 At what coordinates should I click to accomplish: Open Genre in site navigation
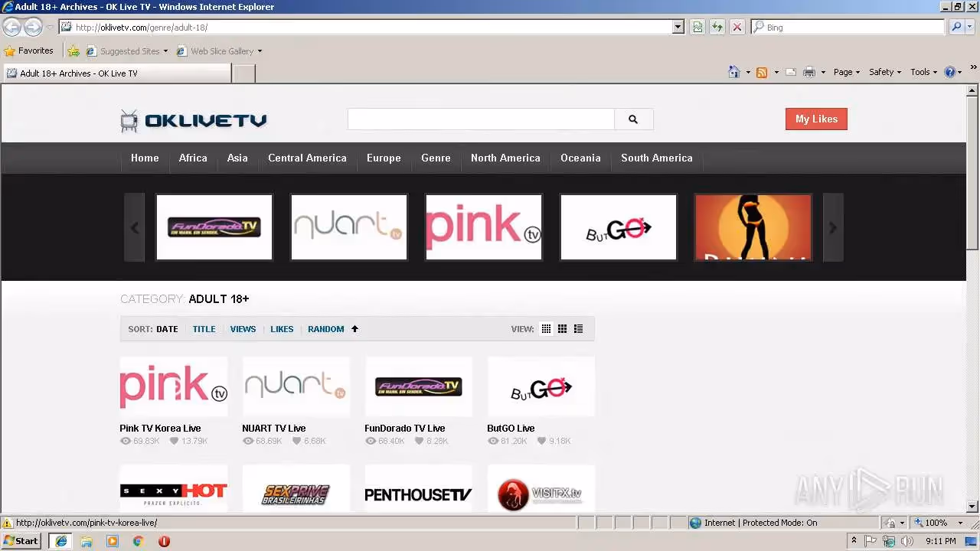436,158
